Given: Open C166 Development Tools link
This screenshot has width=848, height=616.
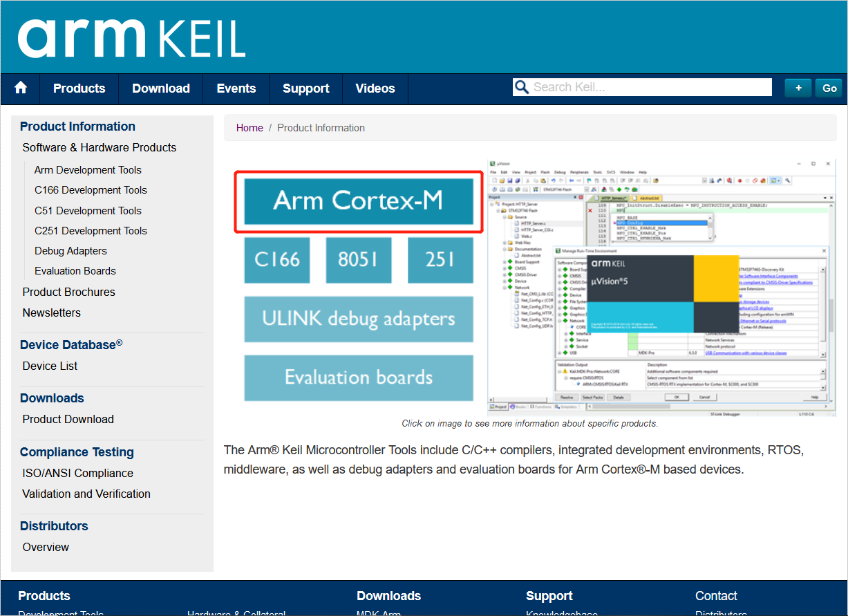Looking at the screenshot, I should pyautogui.click(x=91, y=190).
